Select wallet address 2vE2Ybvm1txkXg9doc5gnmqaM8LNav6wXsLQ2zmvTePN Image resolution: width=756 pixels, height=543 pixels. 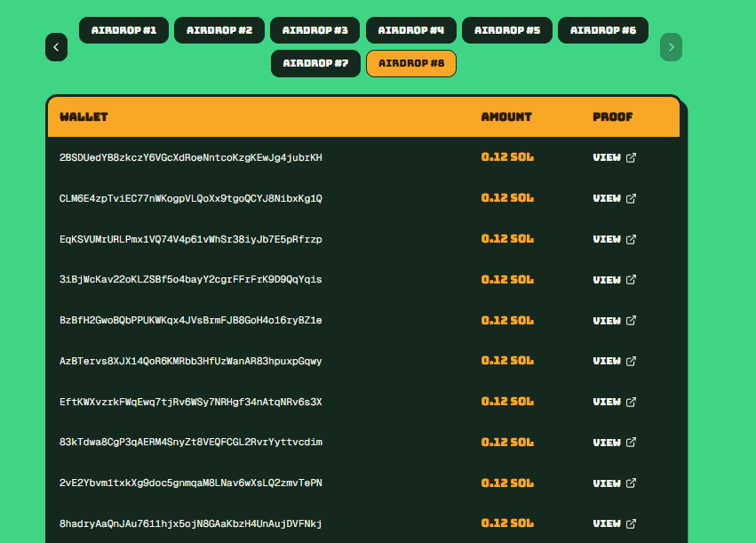pos(191,483)
